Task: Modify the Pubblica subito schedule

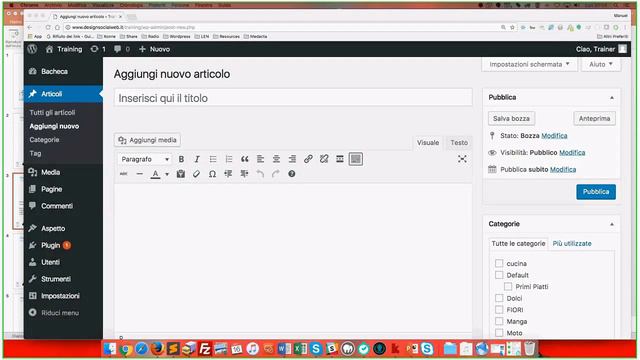Action: 563,169
